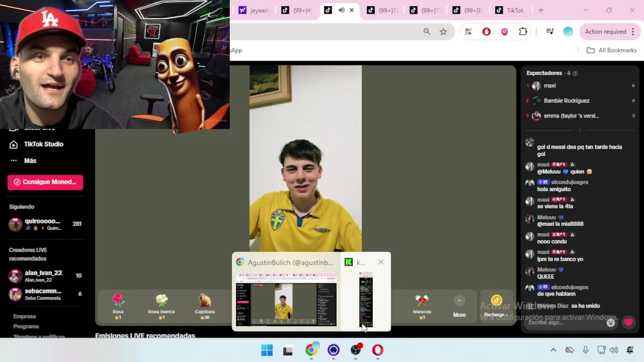The height and width of the screenshot is (362, 644).
Task: Mute the active tab's audio icon
Action: click(341, 10)
